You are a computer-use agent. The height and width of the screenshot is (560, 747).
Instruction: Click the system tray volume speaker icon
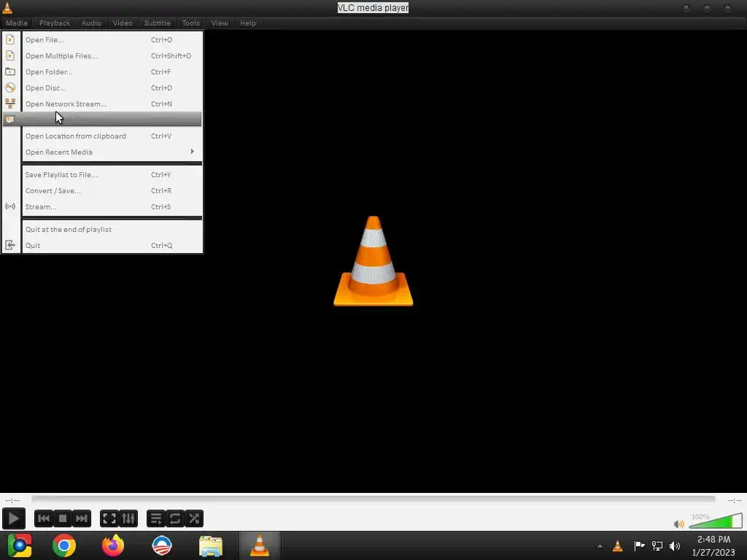[675, 546]
